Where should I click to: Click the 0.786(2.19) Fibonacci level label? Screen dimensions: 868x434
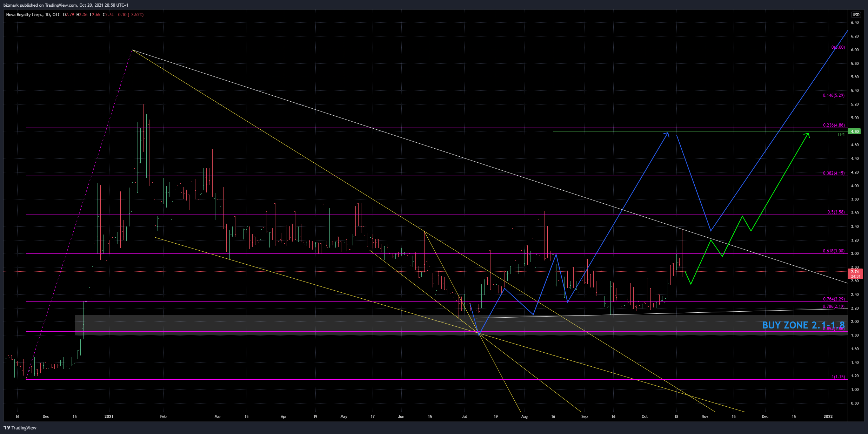[x=834, y=306]
